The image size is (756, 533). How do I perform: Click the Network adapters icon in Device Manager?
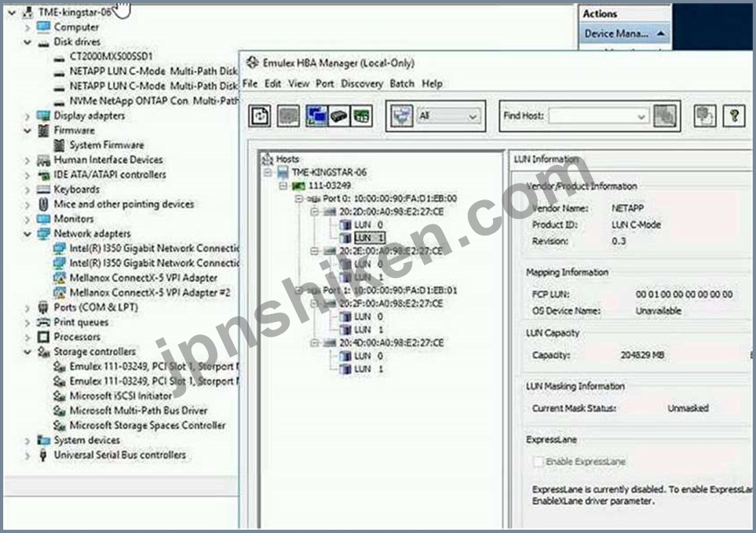tap(43, 234)
